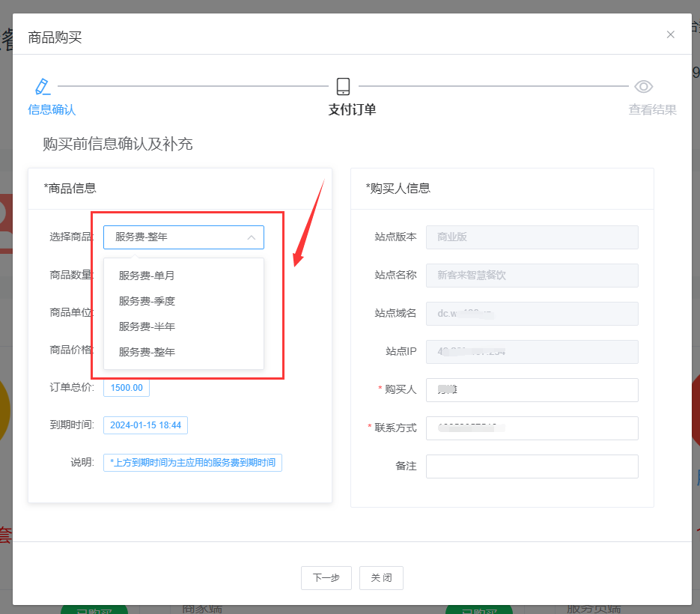Click the 下一步 button

pyautogui.click(x=326, y=578)
